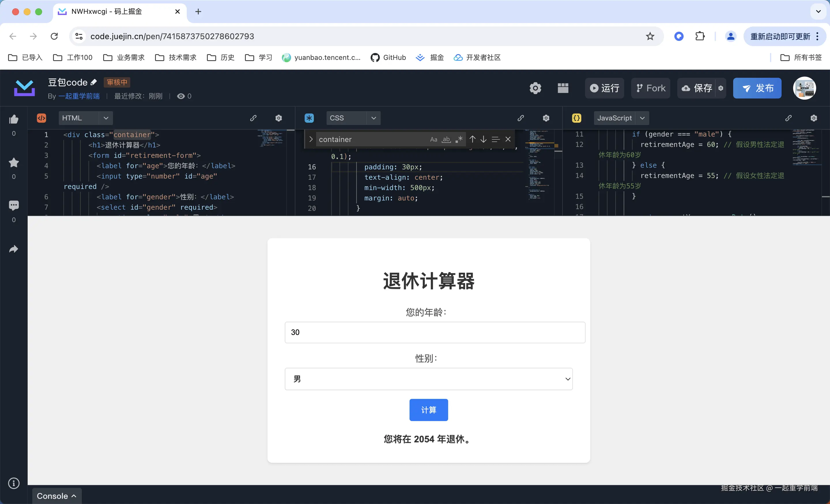Viewport: 830px width, 504px height.
Task: Switch editor layout using the grid icon
Action: [x=563, y=88]
